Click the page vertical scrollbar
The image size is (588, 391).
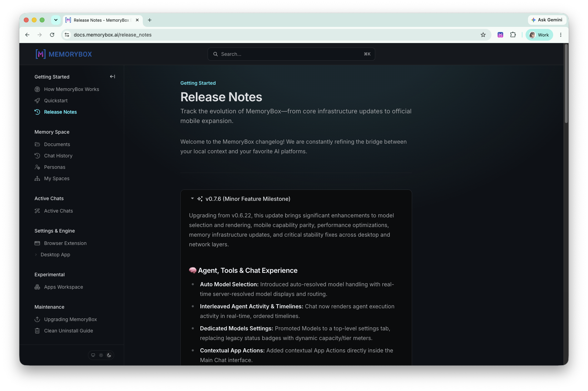coord(566,84)
